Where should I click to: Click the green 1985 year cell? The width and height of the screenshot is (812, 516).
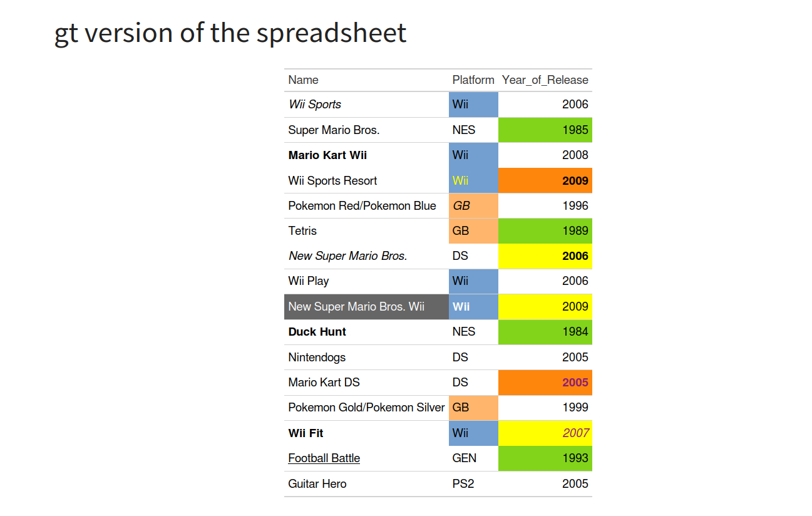click(545, 130)
